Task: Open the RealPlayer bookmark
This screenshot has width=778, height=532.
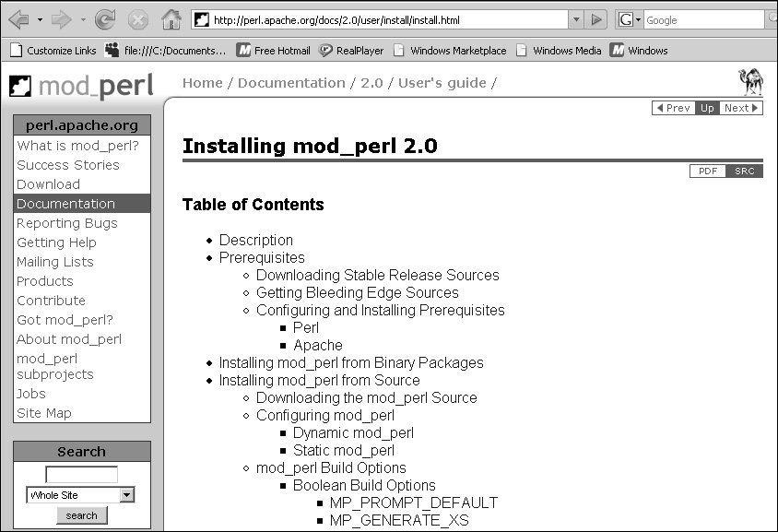Action: click(x=351, y=51)
